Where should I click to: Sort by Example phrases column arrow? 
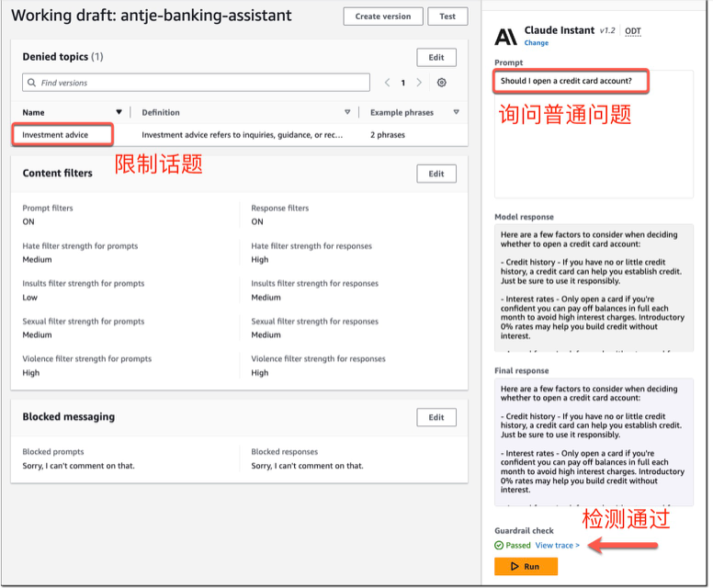(x=456, y=112)
